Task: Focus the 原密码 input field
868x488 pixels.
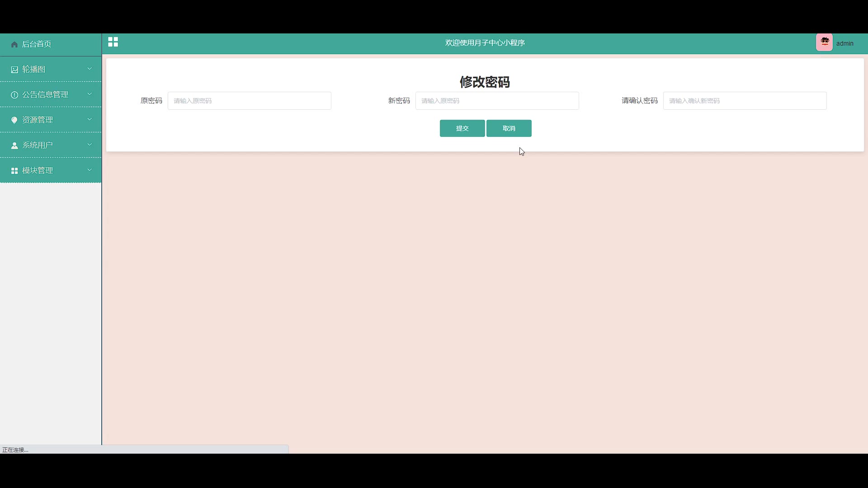Action: (249, 101)
